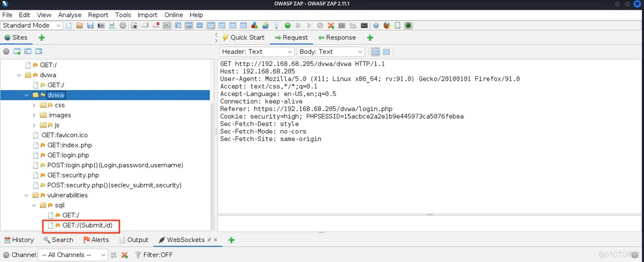Open the All Channels dropdown

click(x=73, y=254)
